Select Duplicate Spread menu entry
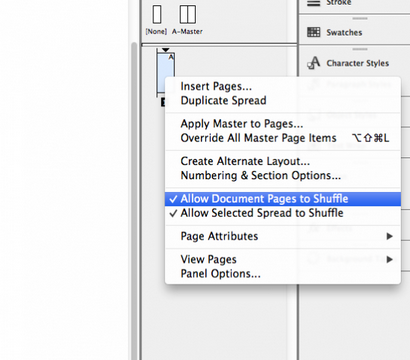Viewport: 410px width, 360px height. point(283,101)
